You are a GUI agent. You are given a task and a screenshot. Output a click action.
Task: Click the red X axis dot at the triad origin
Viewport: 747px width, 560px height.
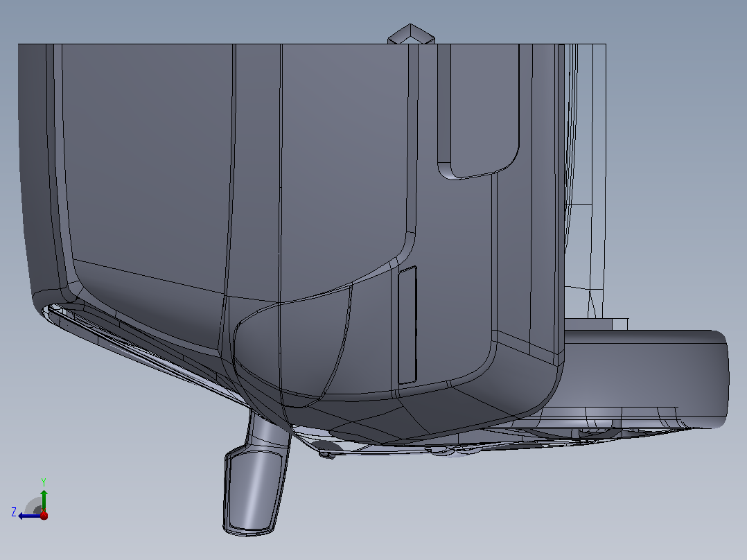point(44,515)
